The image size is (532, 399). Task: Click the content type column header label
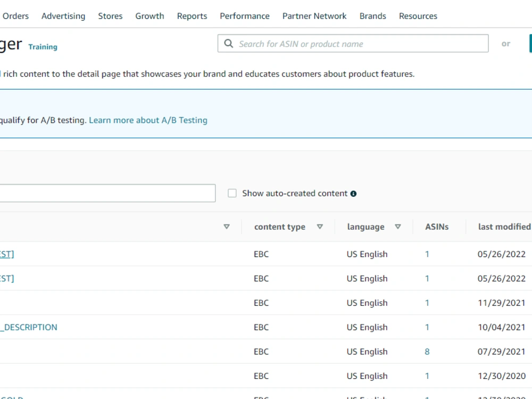tap(280, 227)
